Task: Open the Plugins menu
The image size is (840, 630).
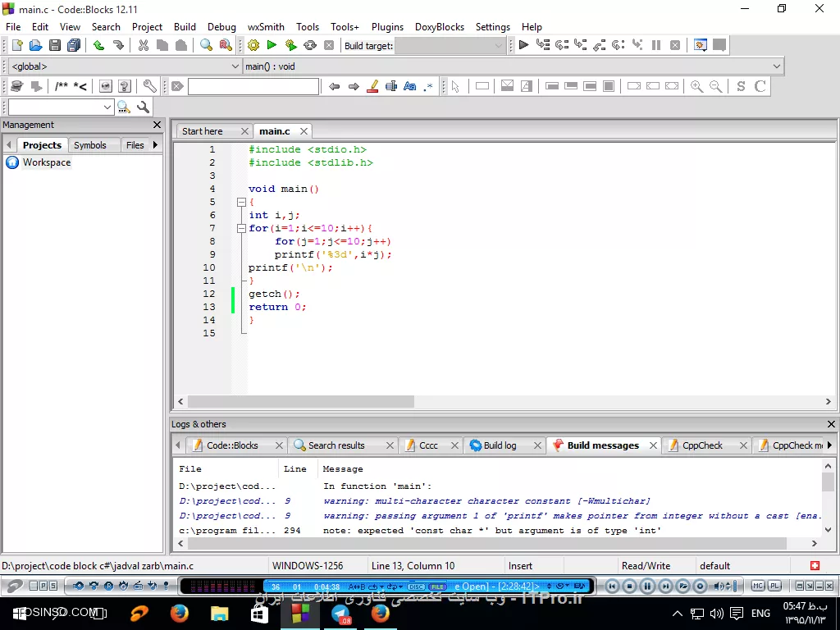Action: pyautogui.click(x=387, y=27)
